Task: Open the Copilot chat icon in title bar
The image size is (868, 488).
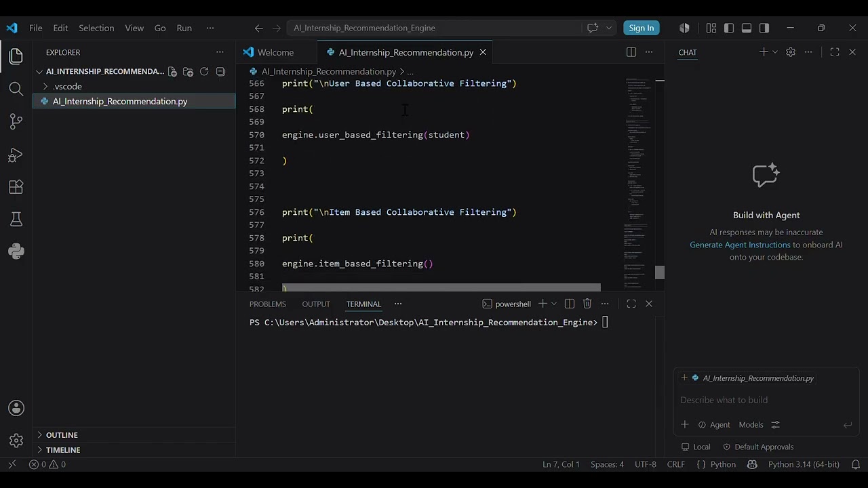Action: tap(593, 28)
